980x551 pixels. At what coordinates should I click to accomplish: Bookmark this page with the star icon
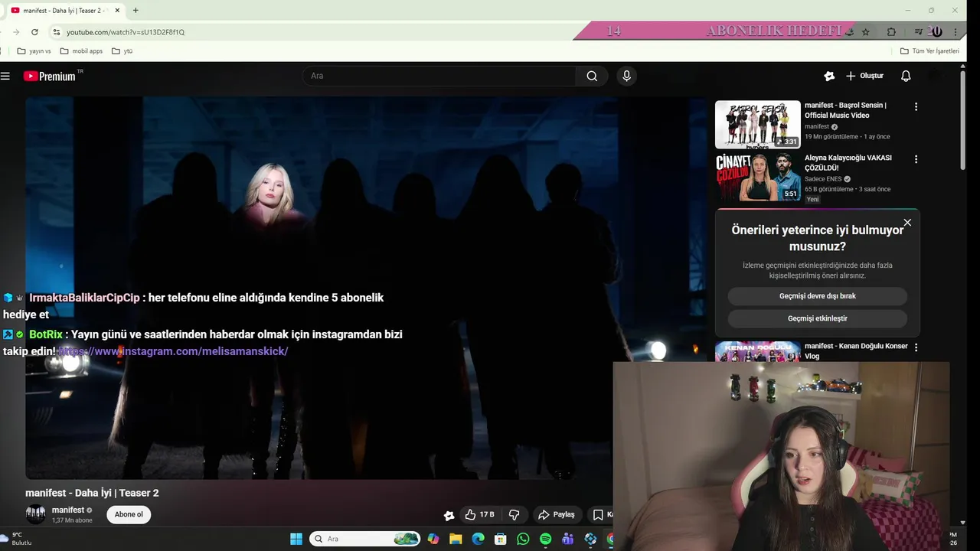(866, 32)
